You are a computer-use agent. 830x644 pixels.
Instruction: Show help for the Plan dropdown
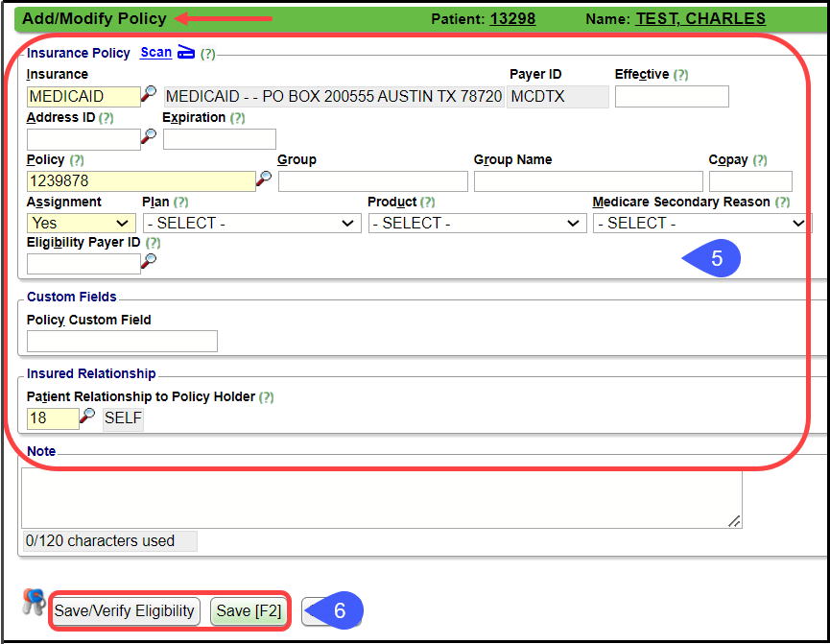pos(181,202)
